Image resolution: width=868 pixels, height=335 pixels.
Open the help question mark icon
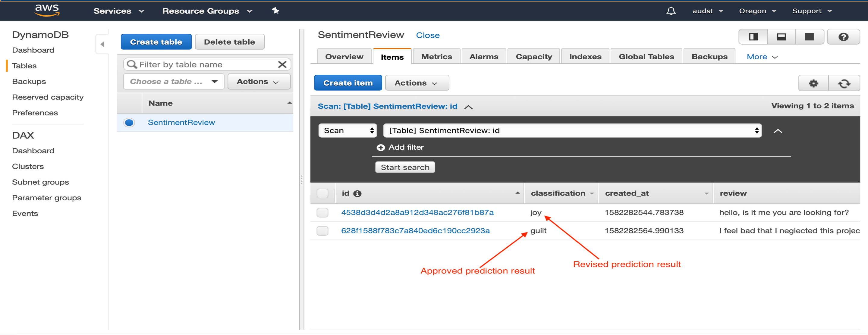(x=843, y=37)
